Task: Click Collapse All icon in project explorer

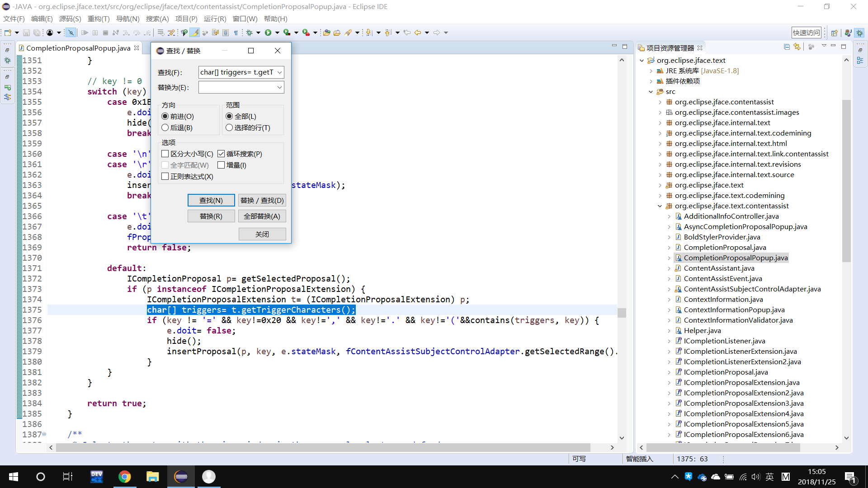Action: coord(787,47)
